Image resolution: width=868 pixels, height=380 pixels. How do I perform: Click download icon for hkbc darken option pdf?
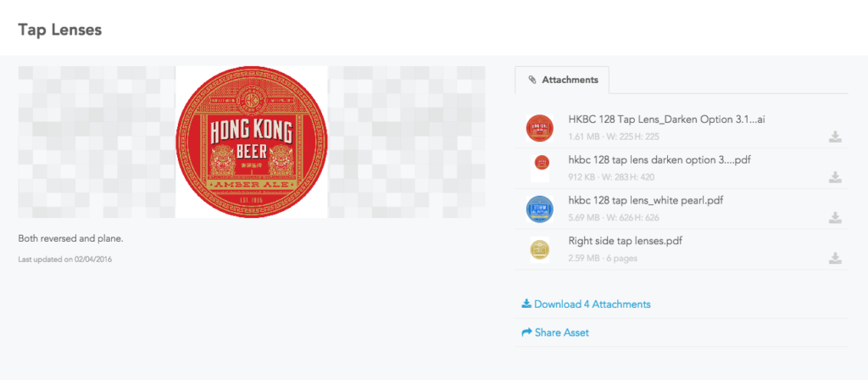tap(835, 177)
